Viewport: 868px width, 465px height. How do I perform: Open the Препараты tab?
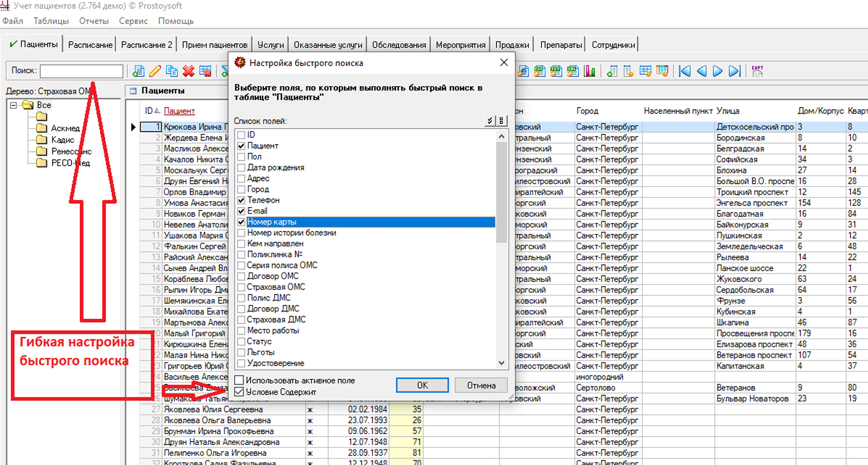click(561, 44)
